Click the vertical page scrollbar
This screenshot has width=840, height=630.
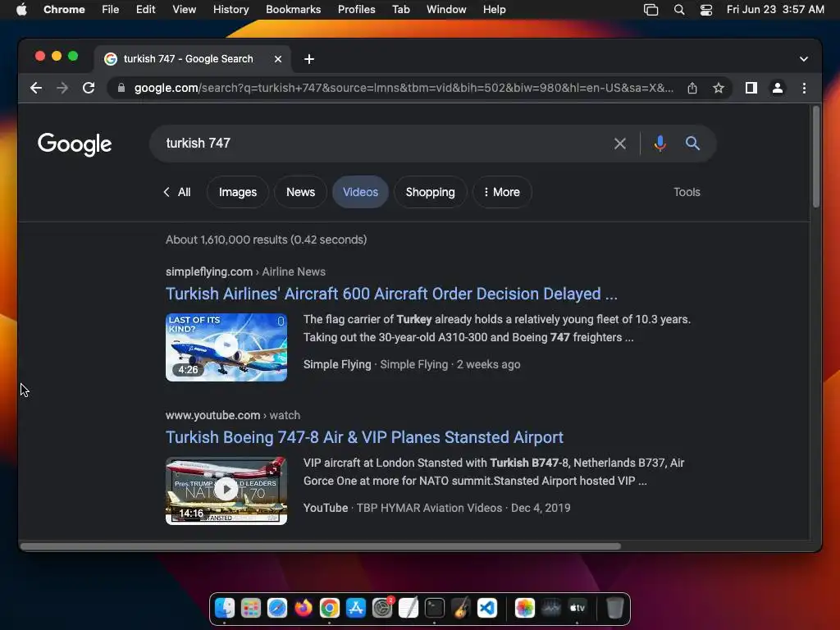pyautogui.click(x=816, y=157)
